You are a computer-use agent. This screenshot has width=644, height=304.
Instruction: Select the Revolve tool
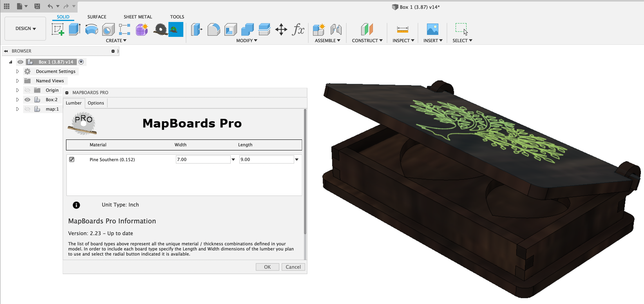pos(91,29)
